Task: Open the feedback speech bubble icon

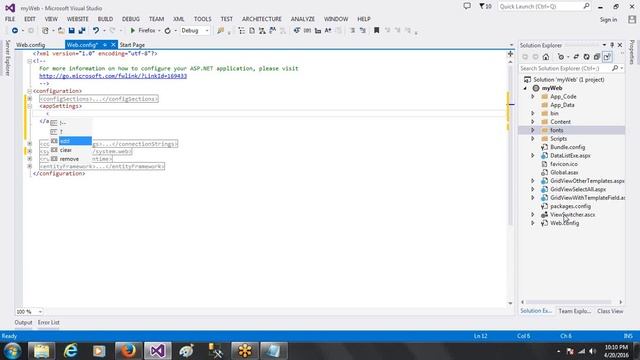Action: (x=467, y=6)
